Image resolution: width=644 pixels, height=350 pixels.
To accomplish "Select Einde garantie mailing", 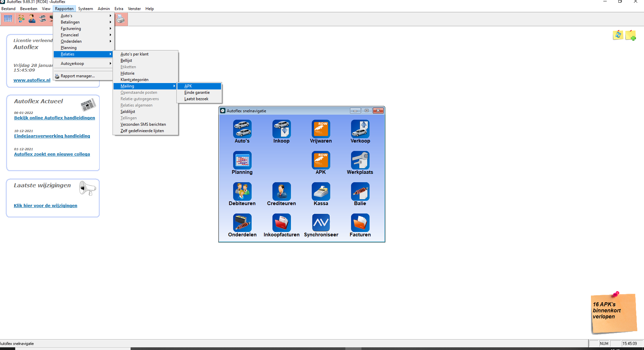I will click(x=199, y=92).
